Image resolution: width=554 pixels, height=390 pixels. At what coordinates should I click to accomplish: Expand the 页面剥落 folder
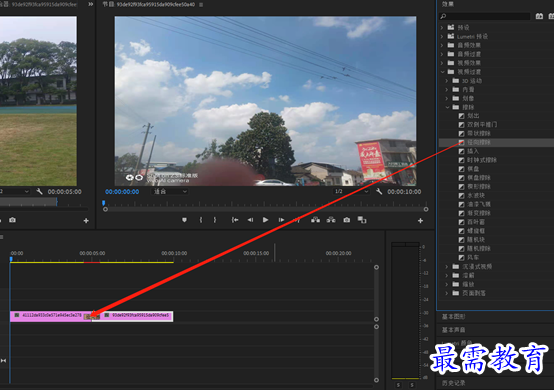[x=447, y=293]
